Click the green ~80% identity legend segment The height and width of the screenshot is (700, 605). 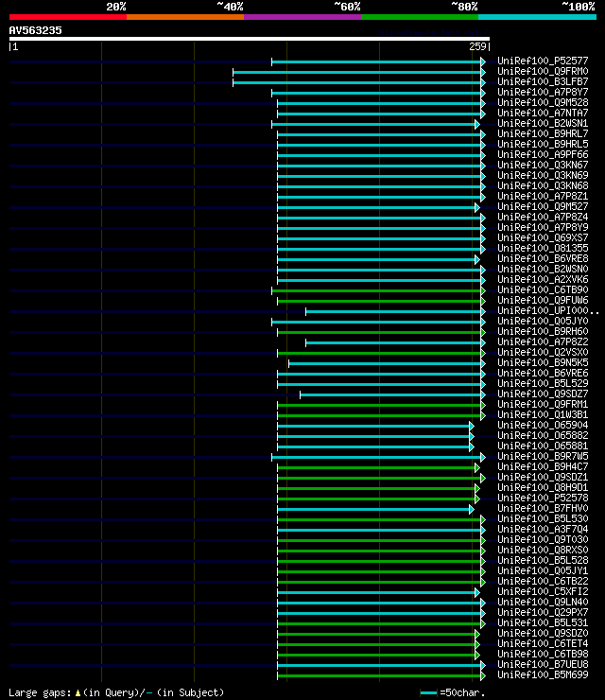tap(420, 17)
